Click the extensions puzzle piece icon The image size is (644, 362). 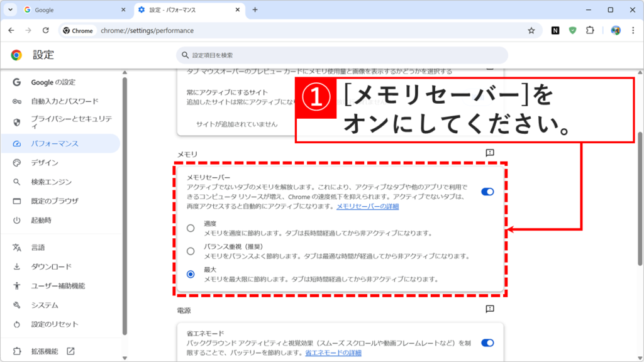click(x=589, y=30)
